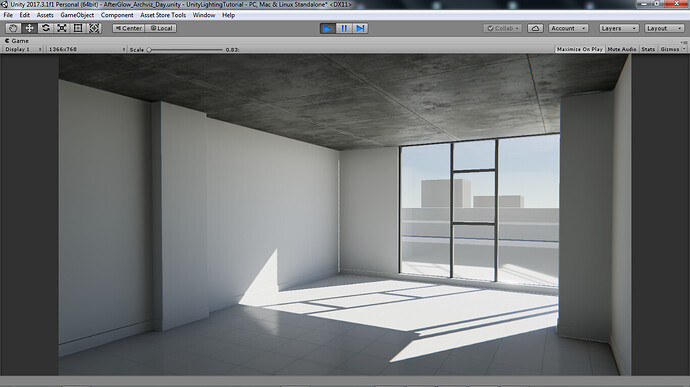Viewport: 690px width, 387px height.
Task: Open the GameObject menu
Action: [x=77, y=15]
